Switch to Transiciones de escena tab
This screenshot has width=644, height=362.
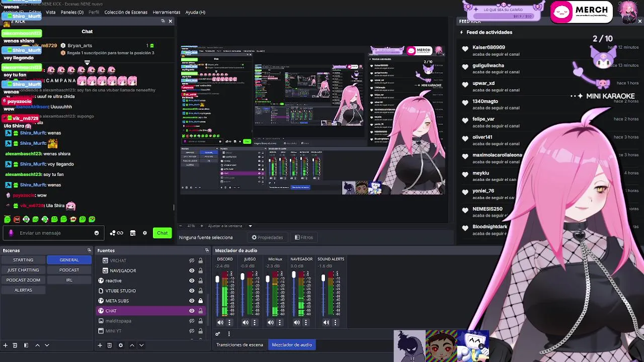pos(239,345)
